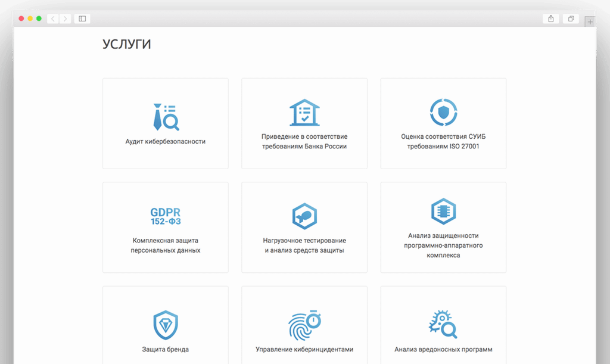Open Комплексная защита персональных данных link
This screenshot has width=610, height=364.
coord(166,245)
